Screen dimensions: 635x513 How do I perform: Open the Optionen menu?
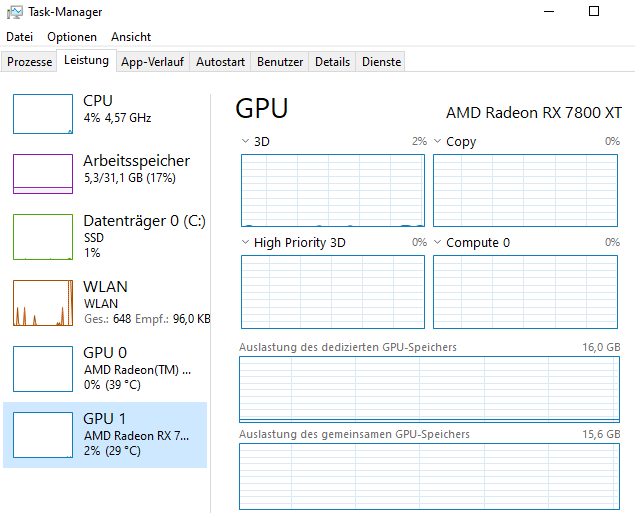tap(72, 37)
